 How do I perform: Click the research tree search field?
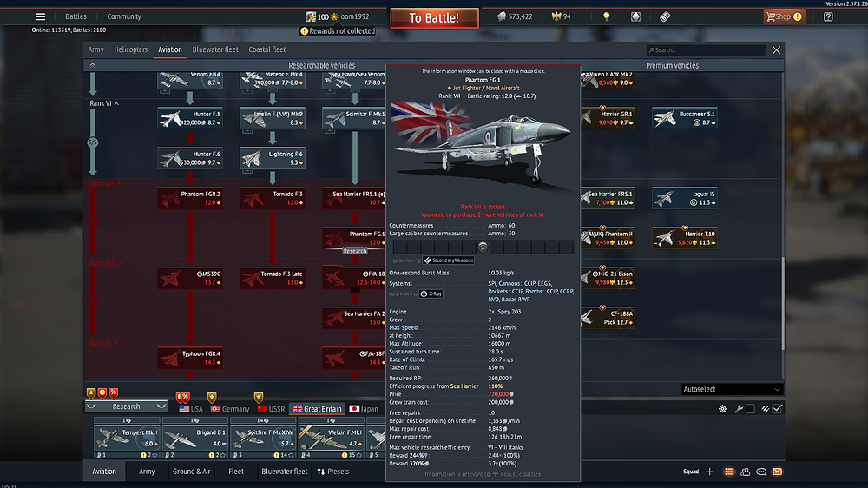click(x=707, y=49)
